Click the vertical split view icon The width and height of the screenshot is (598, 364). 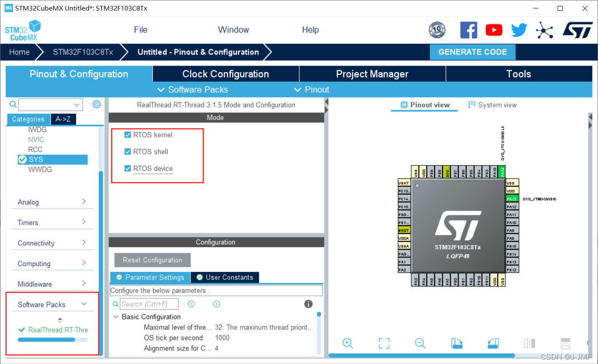point(529,343)
